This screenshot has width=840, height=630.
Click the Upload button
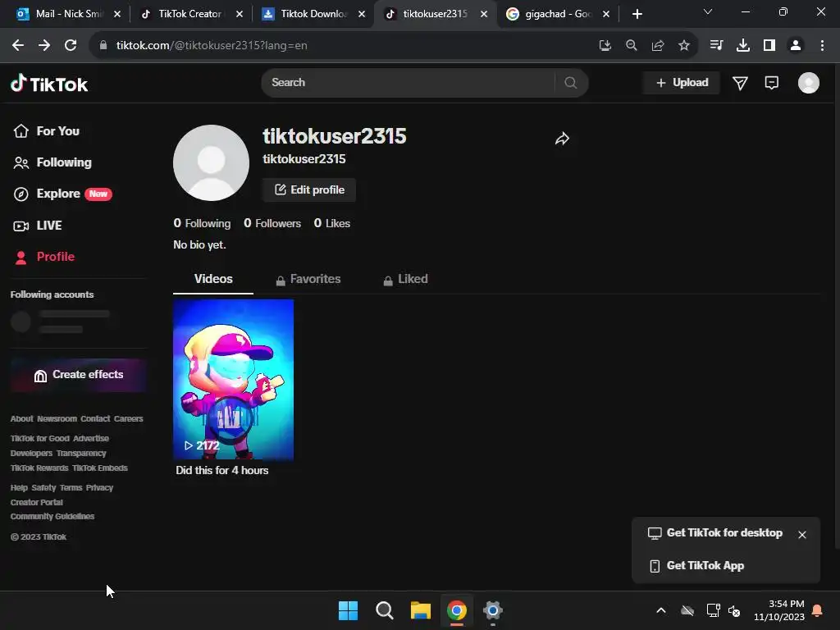click(x=682, y=83)
